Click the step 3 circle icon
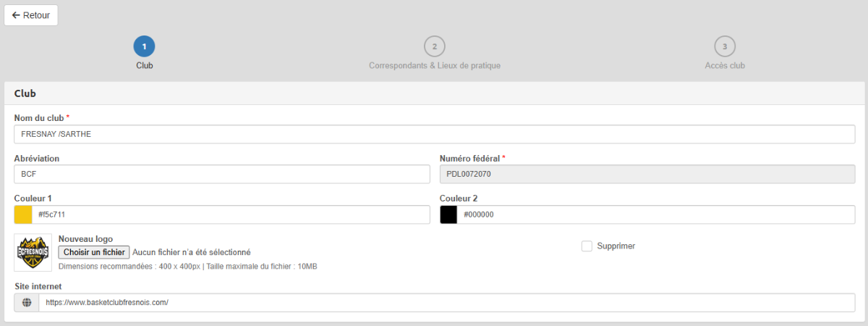 [725, 46]
